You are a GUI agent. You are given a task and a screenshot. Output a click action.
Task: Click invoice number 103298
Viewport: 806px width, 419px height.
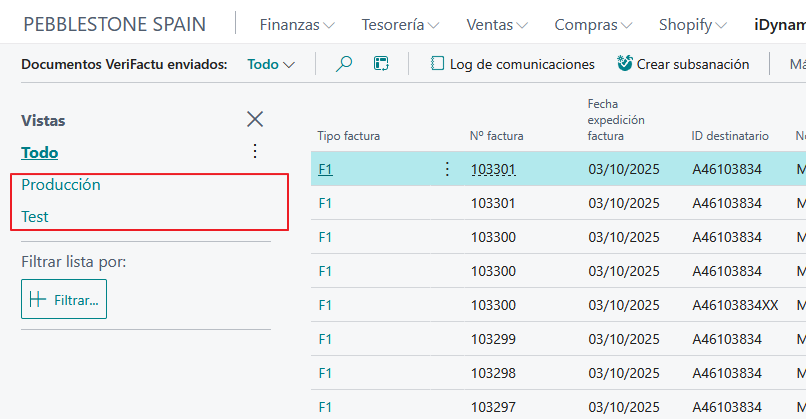(493, 373)
